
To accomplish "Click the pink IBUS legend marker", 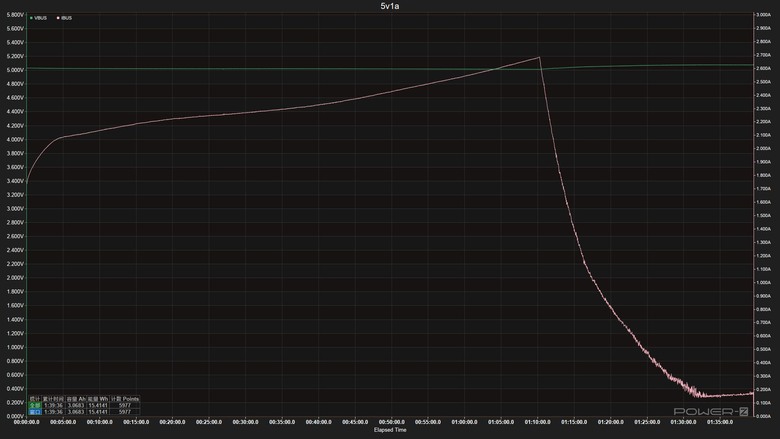I will click(x=58, y=18).
